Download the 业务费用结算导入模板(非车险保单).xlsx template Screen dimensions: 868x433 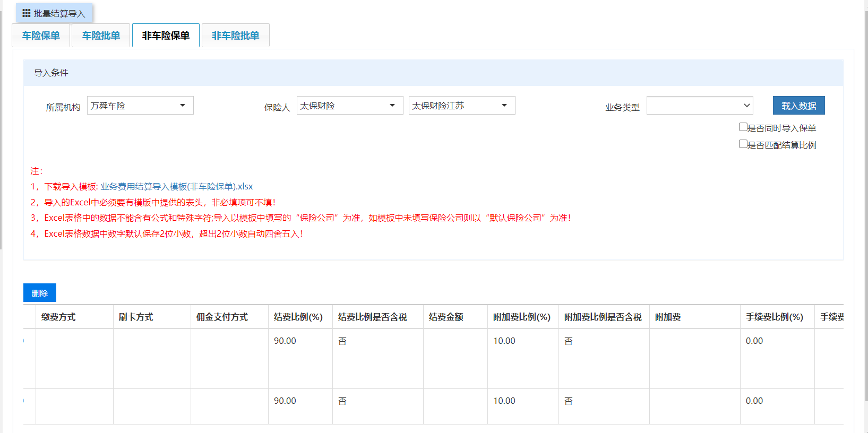(177, 187)
